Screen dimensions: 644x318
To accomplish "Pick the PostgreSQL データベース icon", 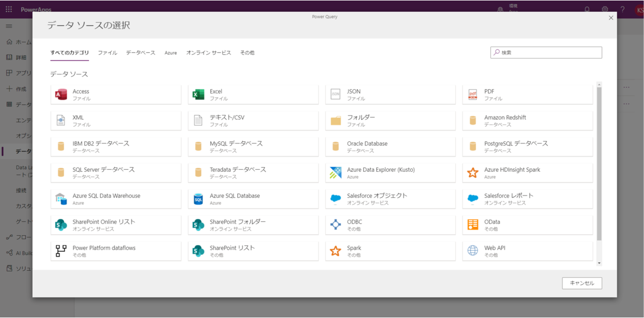I will (473, 147).
